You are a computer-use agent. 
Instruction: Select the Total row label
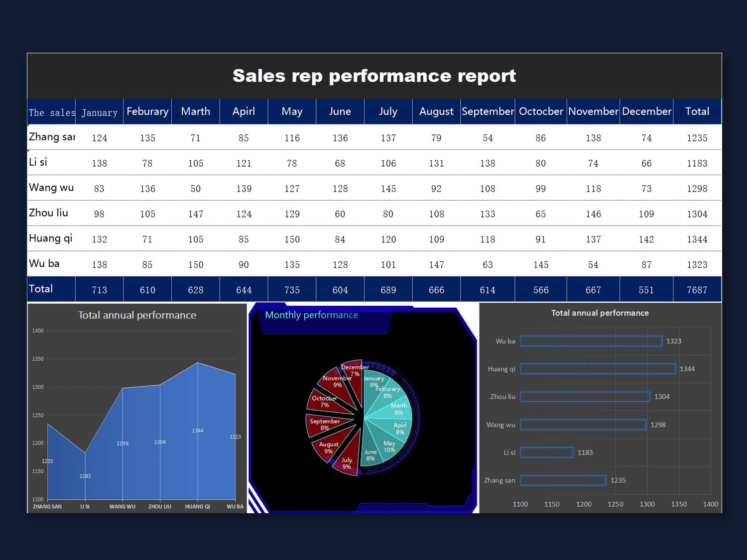[x=41, y=289]
